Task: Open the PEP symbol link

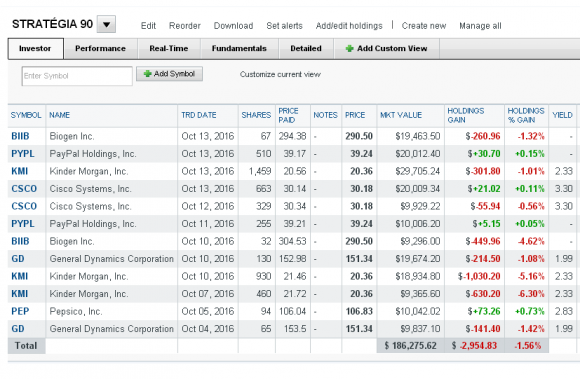Action: pyautogui.click(x=20, y=311)
